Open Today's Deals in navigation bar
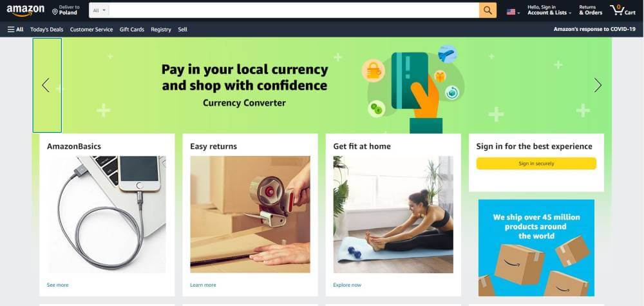 click(x=47, y=29)
